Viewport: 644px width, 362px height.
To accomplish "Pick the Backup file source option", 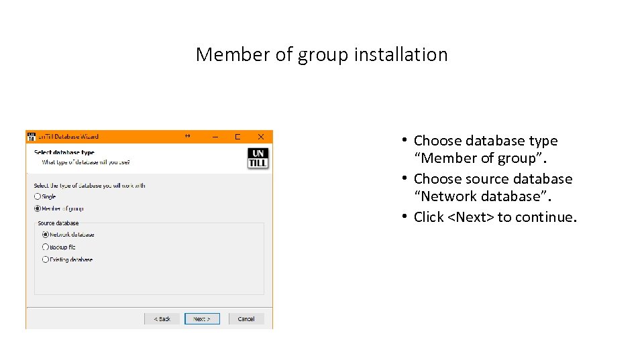I will 46,247.
